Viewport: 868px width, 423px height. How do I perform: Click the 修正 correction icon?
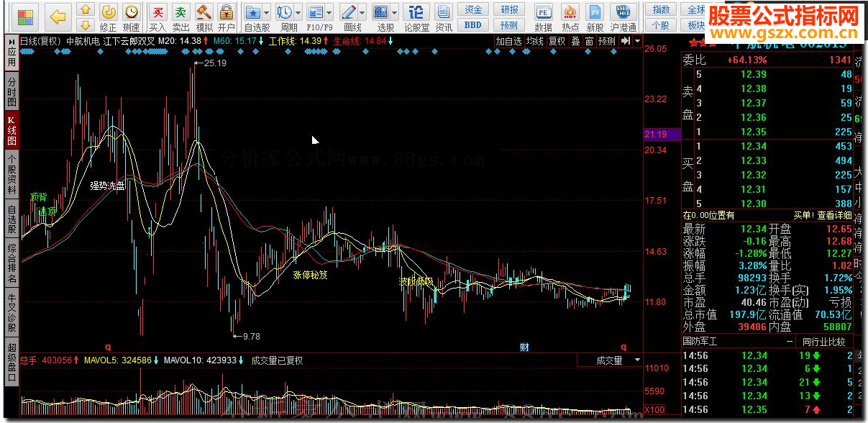108,12
